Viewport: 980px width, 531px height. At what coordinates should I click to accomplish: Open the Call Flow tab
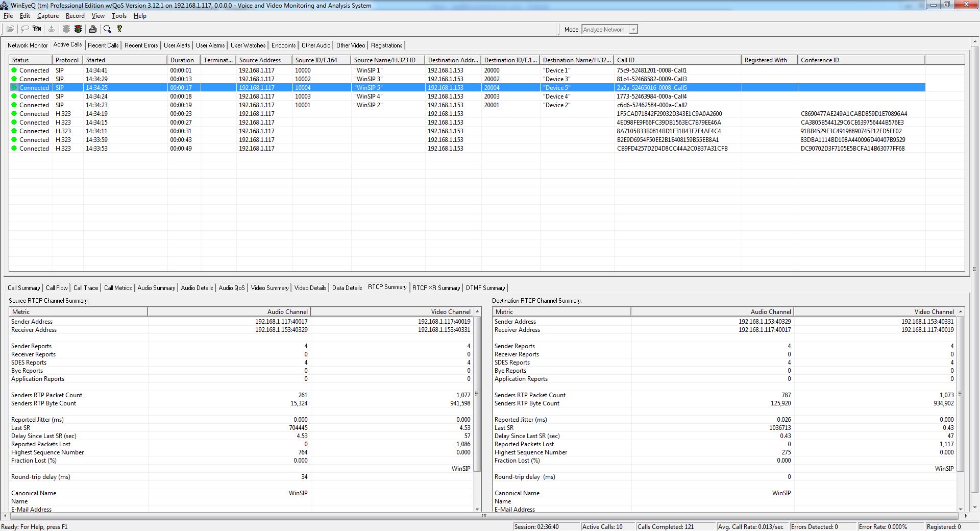[57, 288]
